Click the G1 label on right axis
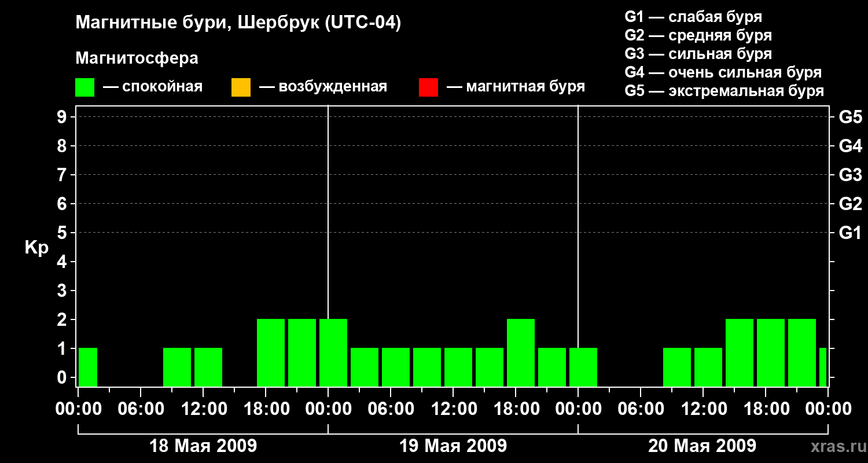Viewport: 868px width, 463px height. (x=851, y=233)
